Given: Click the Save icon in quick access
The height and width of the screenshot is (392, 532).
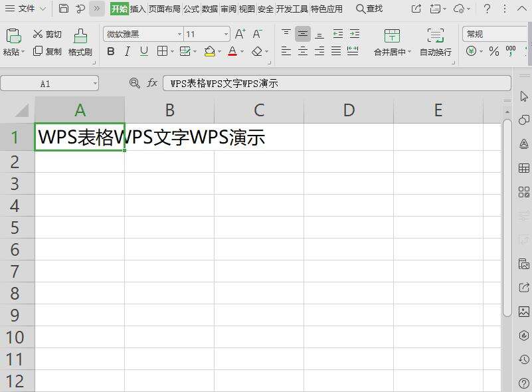Looking at the screenshot, I should tap(64, 9).
